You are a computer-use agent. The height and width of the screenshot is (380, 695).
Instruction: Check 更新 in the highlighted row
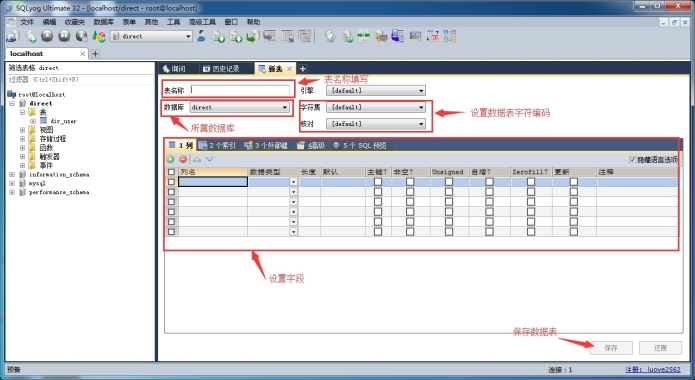574,182
